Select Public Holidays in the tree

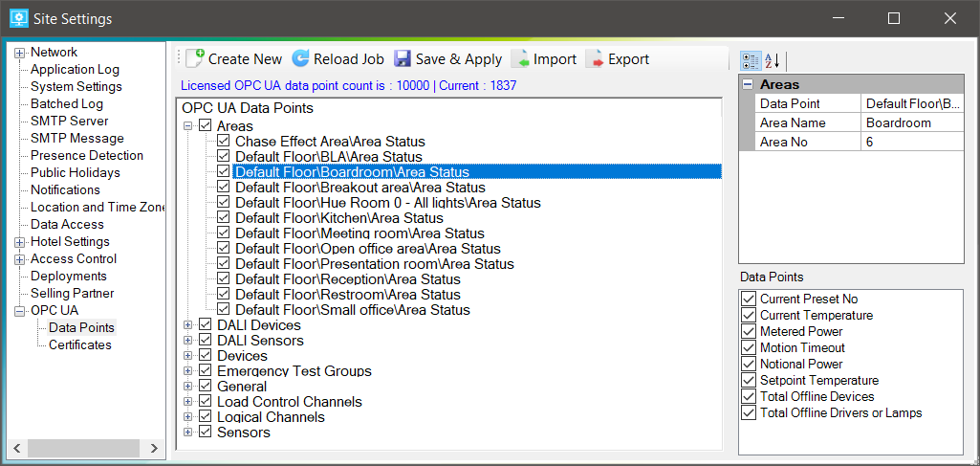pyautogui.click(x=75, y=172)
